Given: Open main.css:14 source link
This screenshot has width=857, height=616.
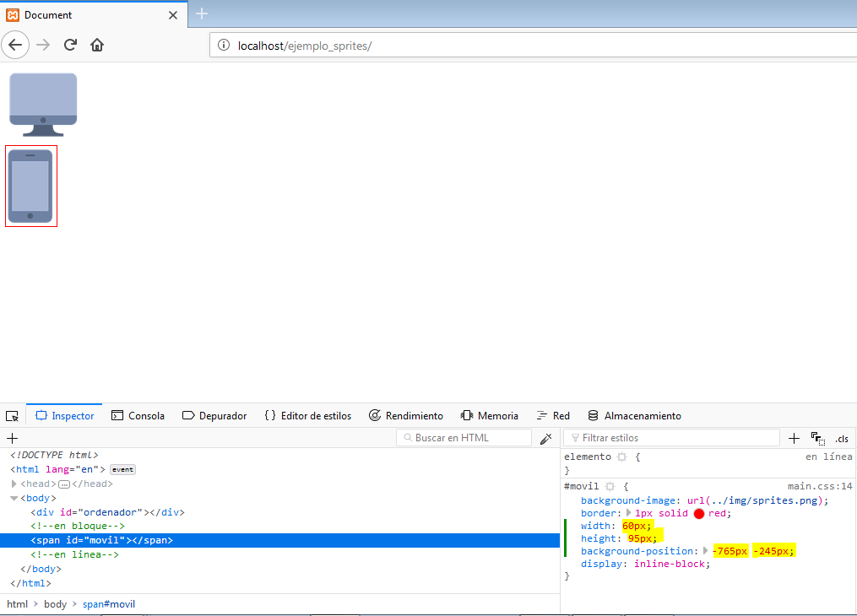Looking at the screenshot, I should (x=820, y=487).
